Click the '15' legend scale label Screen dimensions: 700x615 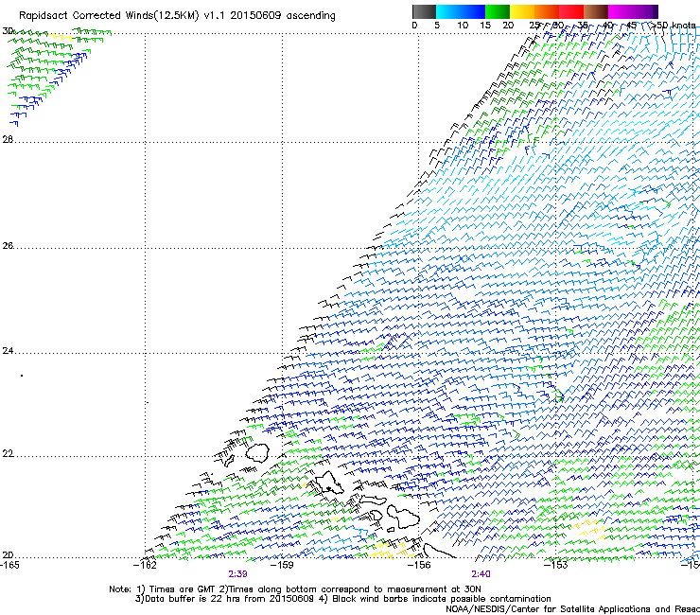click(x=485, y=26)
